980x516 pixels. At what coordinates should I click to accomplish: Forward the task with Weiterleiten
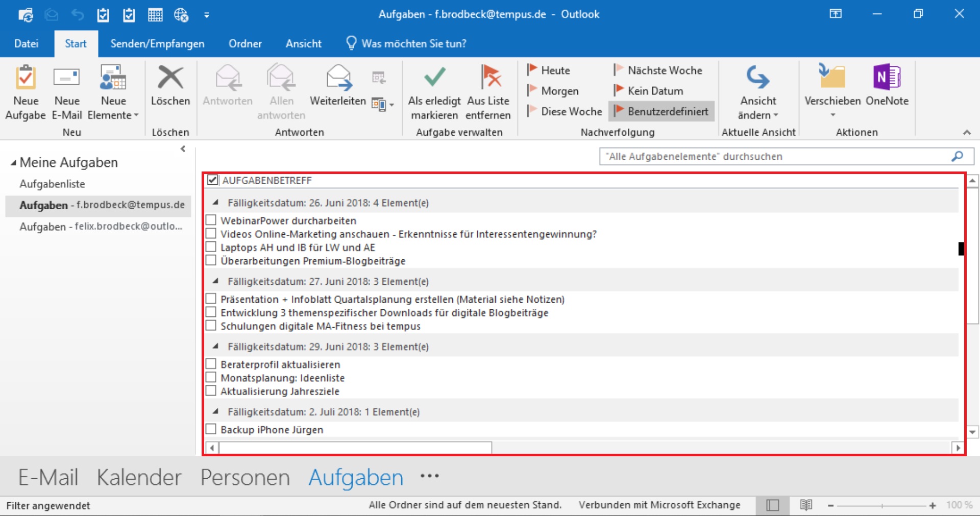click(338, 86)
